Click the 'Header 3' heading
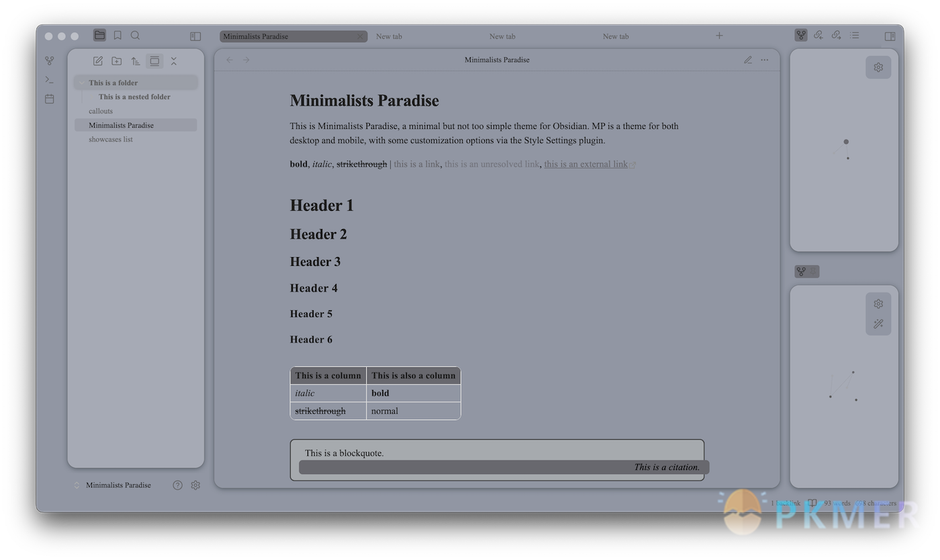Screen dimensions: 940x560 coord(315,262)
